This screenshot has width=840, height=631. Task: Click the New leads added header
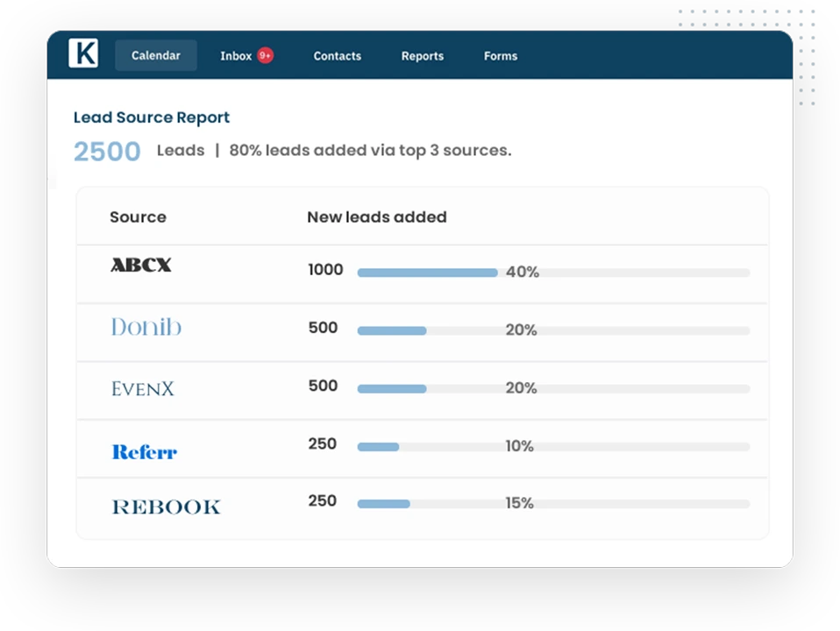377,217
